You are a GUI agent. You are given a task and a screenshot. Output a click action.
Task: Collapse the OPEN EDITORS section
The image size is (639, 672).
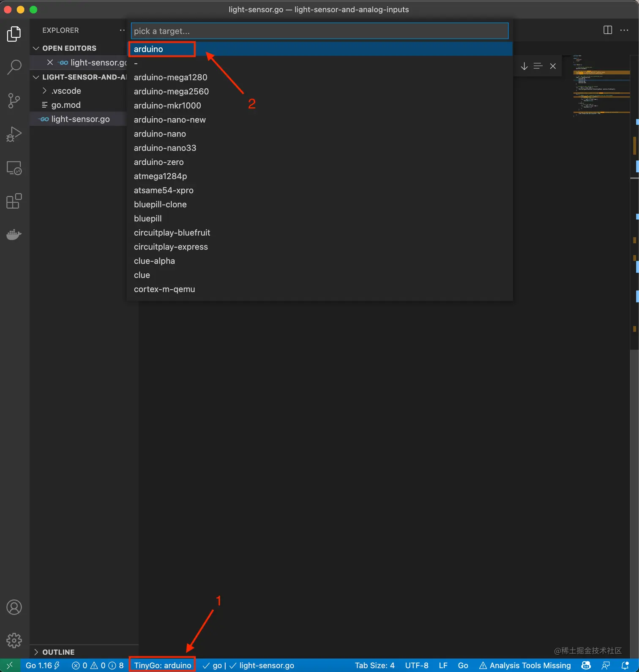(x=36, y=48)
